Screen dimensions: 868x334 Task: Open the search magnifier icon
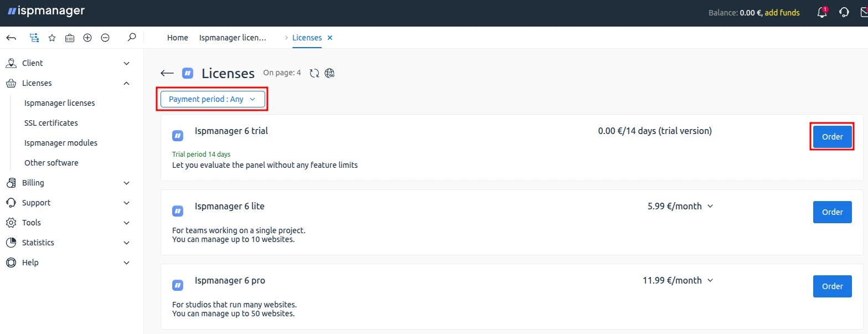coord(132,38)
